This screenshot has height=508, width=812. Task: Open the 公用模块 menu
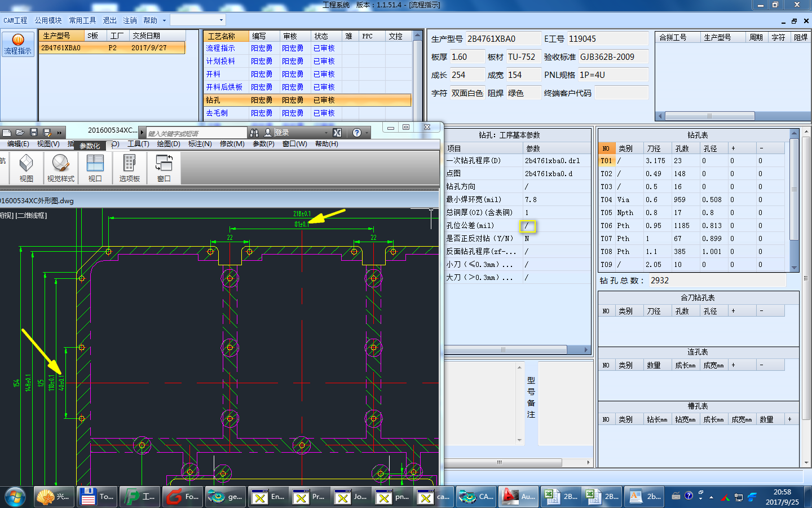tap(48, 20)
